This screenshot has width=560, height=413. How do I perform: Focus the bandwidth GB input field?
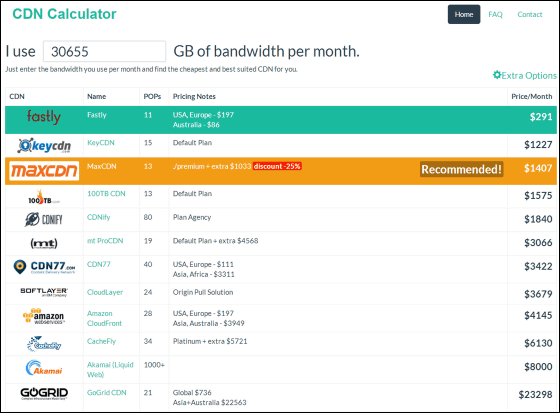104,51
